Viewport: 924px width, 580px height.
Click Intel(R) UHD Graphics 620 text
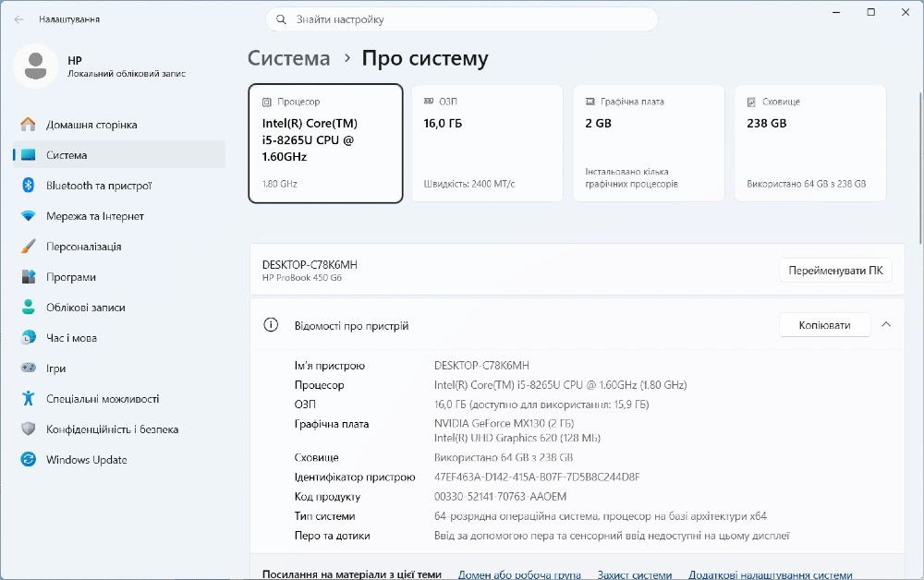(x=517, y=438)
